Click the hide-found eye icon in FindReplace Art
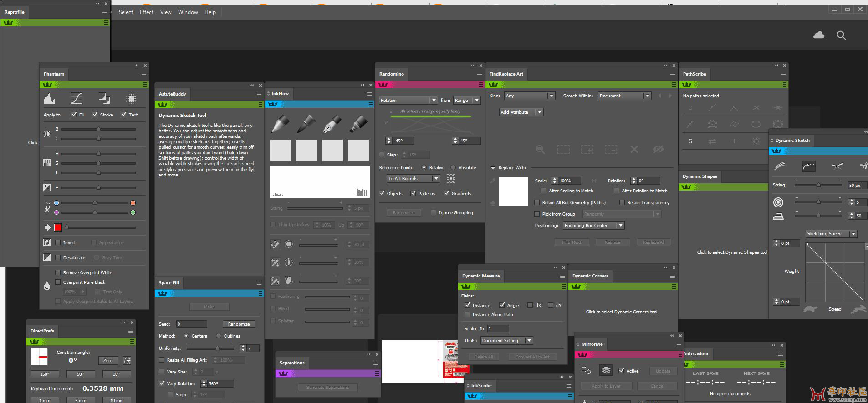The width and height of the screenshot is (868, 403). (x=658, y=149)
